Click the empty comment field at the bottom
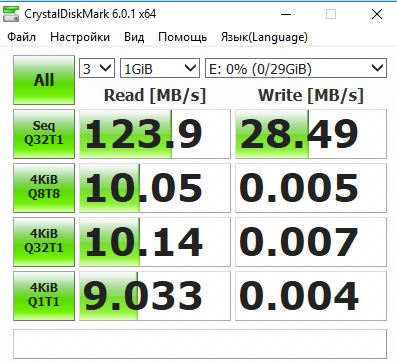 (x=200, y=344)
